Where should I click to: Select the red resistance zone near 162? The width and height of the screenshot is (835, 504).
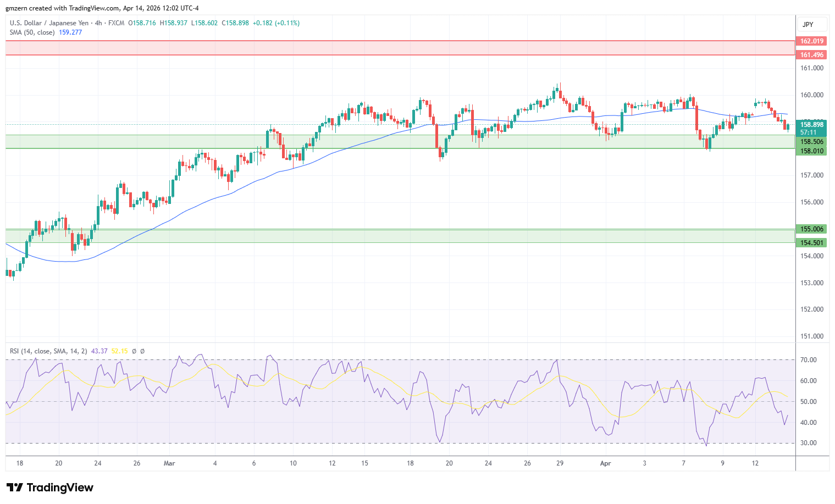pos(400,48)
